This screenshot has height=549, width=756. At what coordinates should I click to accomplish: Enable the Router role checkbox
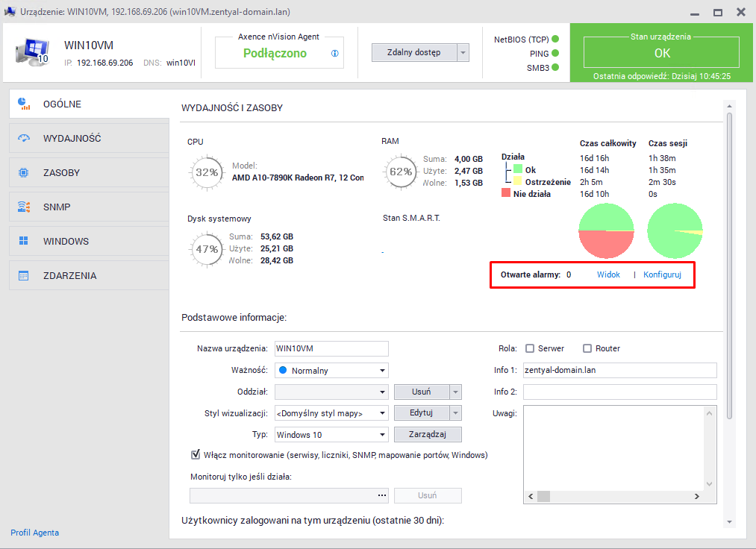[587, 348]
